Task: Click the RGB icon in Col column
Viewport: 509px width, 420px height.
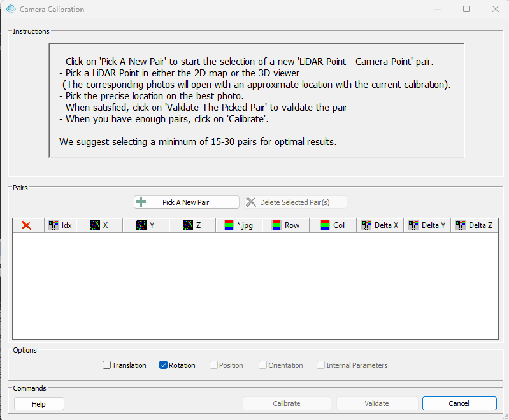Action: click(325, 225)
